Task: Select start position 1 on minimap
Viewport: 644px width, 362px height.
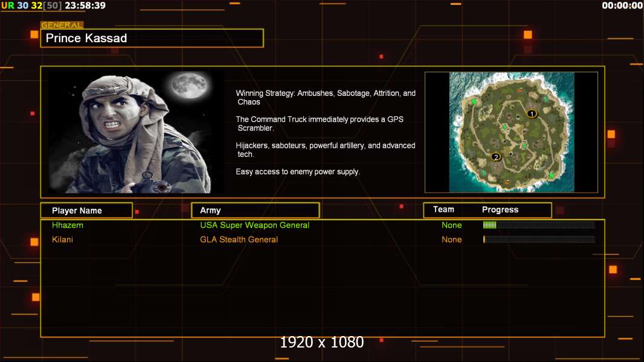Action: point(532,113)
